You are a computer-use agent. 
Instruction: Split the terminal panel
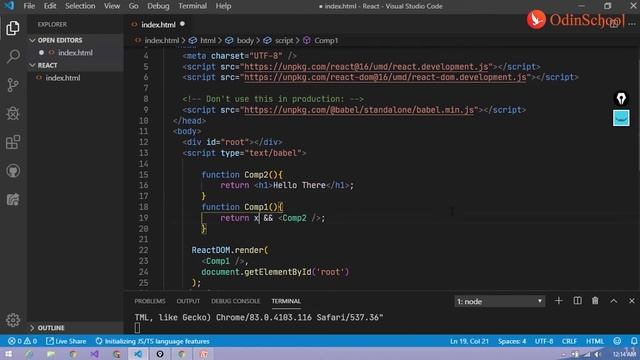click(577, 301)
